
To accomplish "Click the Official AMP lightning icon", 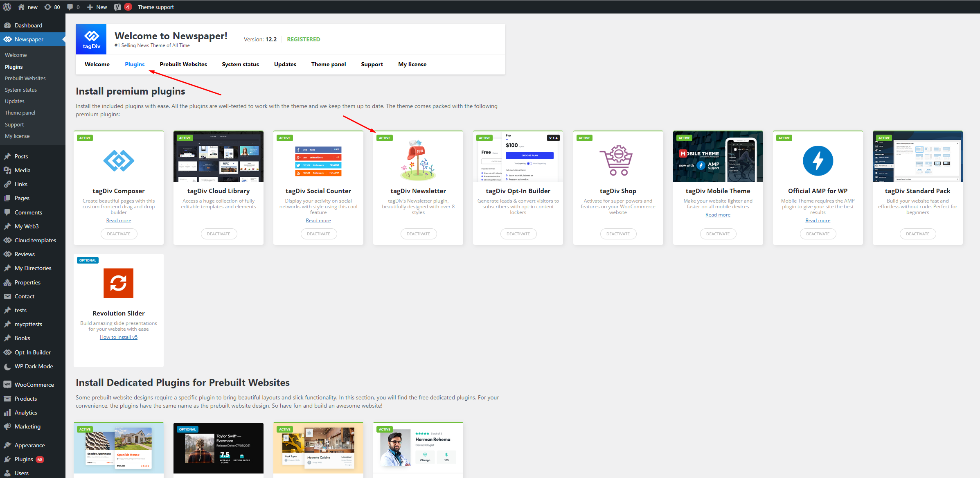I will point(818,160).
